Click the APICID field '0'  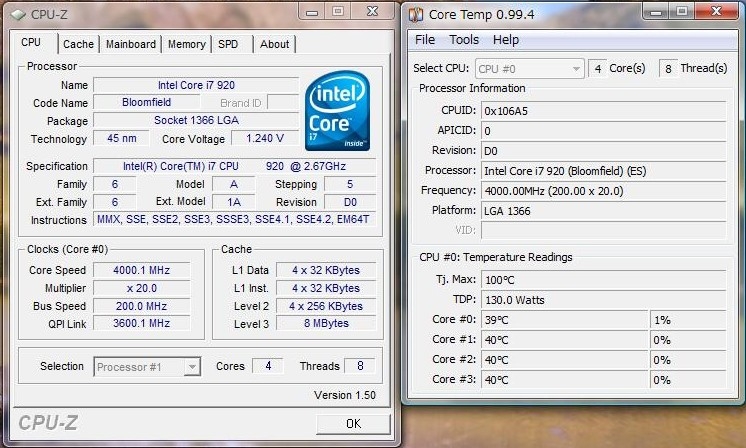click(x=604, y=131)
